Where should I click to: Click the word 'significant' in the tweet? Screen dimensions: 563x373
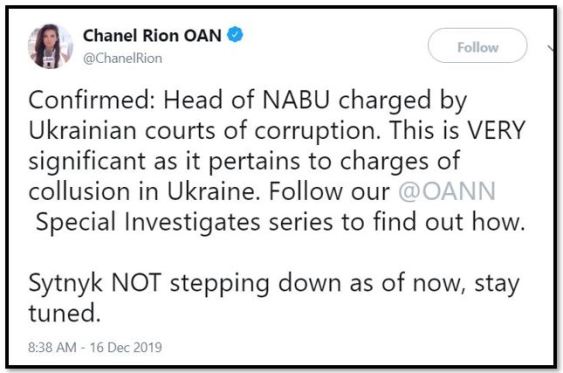(x=87, y=161)
